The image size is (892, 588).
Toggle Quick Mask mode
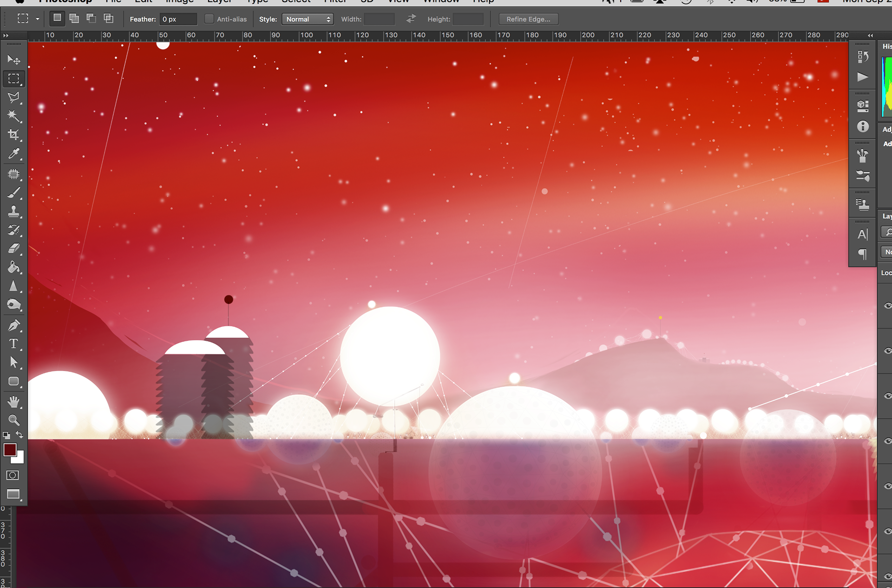coord(13,475)
